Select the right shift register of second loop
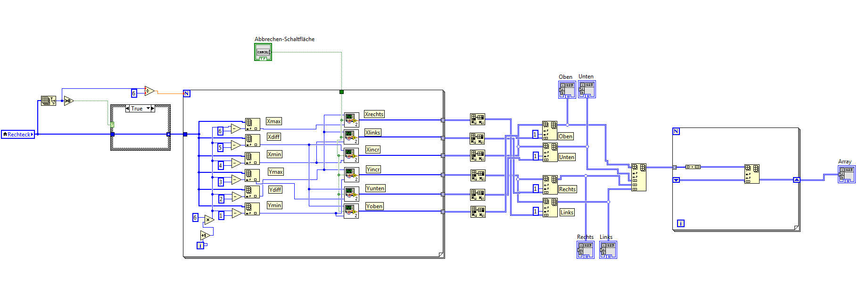 797,180
